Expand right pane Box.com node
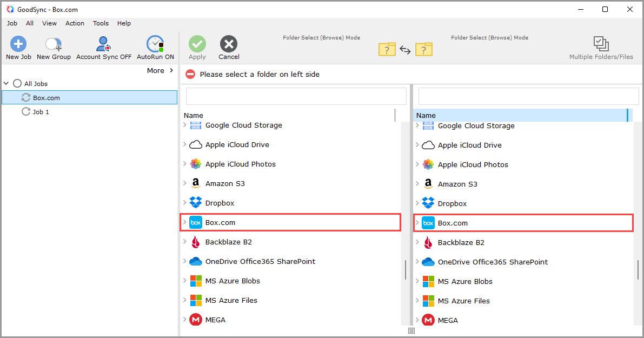644x338 pixels. tap(417, 223)
